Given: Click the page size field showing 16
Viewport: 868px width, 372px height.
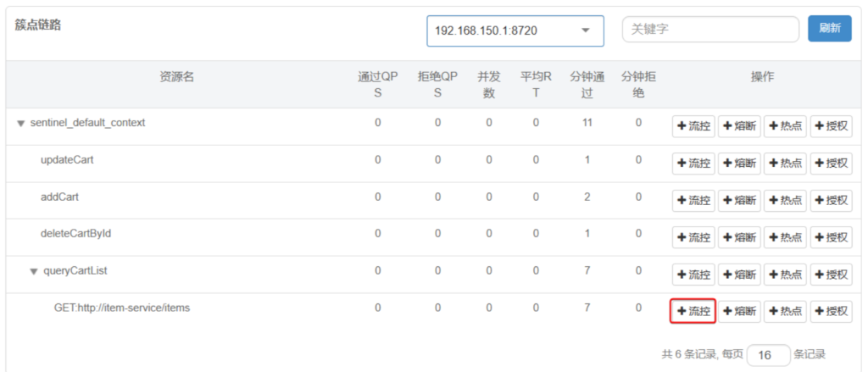Looking at the screenshot, I should (x=768, y=355).
